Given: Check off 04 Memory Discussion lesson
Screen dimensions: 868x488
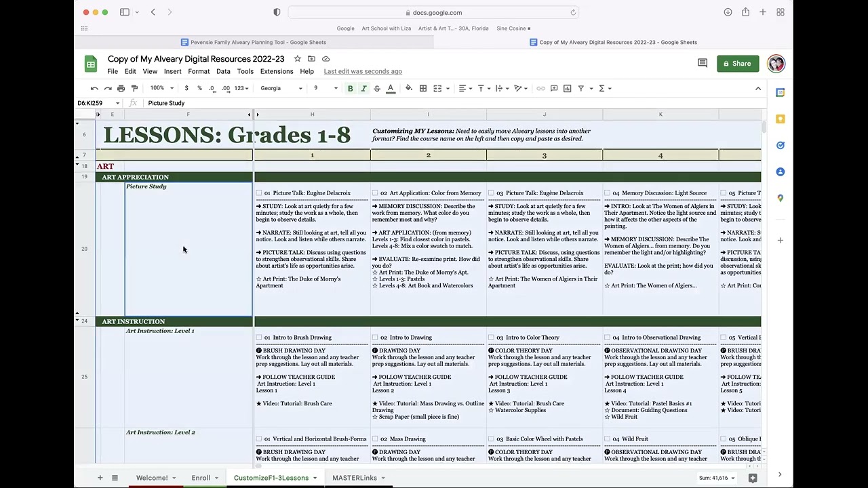Looking at the screenshot, I should pos(607,193).
